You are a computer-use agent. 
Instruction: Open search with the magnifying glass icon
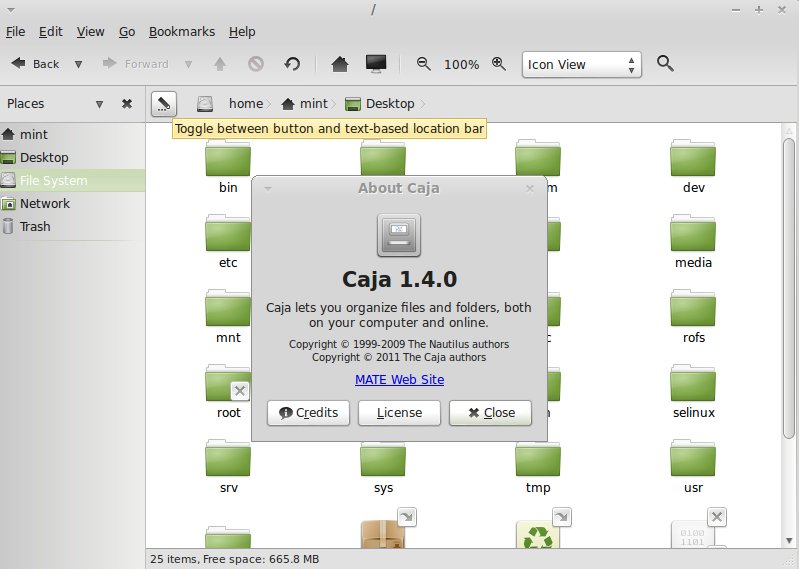[665, 64]
